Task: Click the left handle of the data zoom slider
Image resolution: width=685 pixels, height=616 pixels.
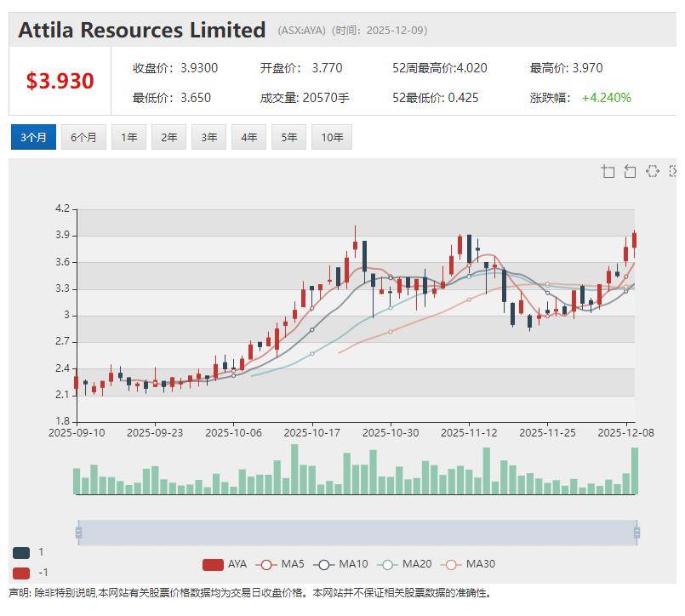Action: (78, 533)
